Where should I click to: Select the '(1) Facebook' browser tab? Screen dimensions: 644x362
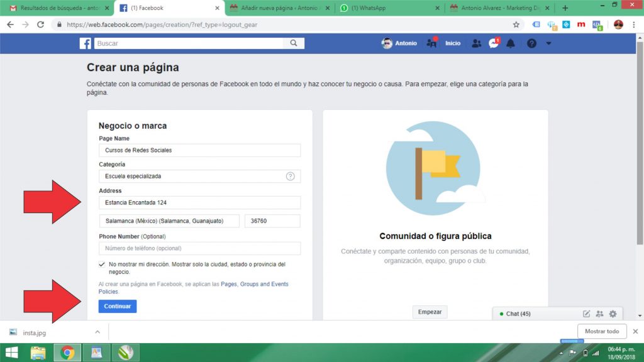click(x=169, y=8)
